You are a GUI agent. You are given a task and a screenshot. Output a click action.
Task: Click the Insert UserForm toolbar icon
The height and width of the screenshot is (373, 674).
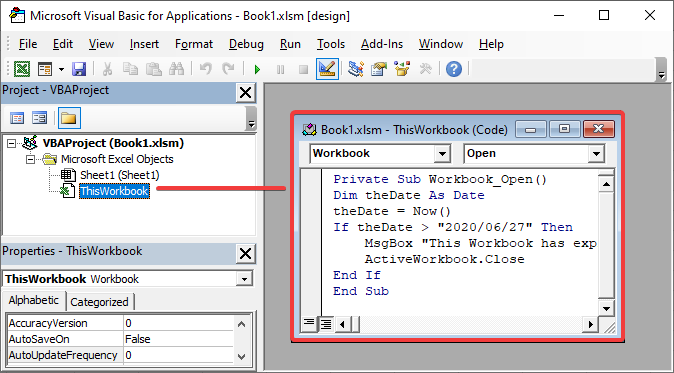coord(45,69)
